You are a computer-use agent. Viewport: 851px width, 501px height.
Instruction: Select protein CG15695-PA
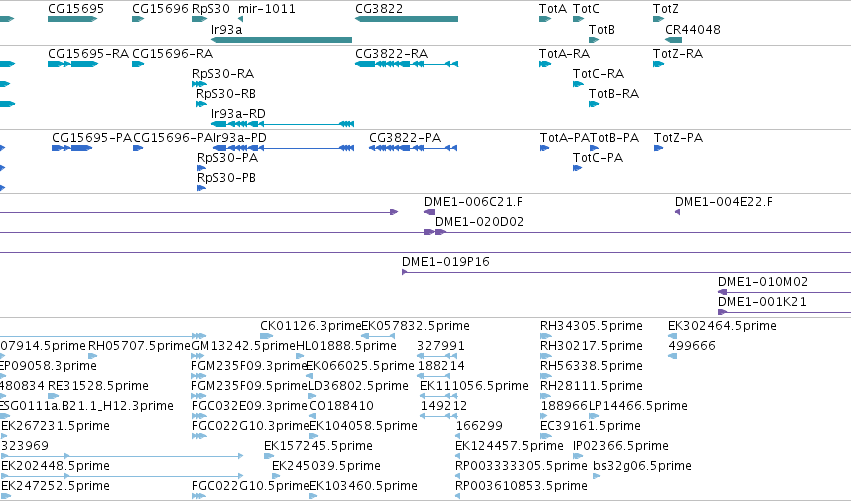point(92,138)
